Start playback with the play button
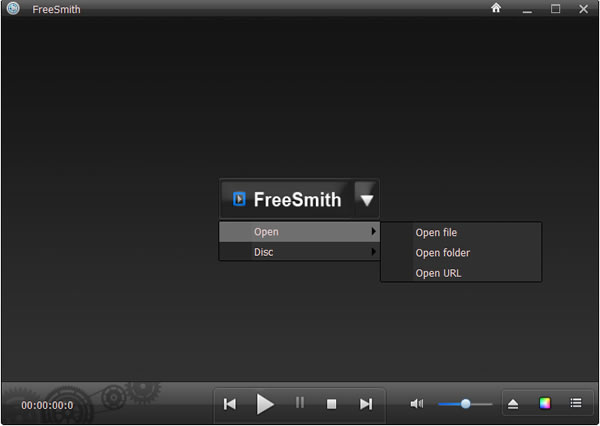 pos(265,404)
